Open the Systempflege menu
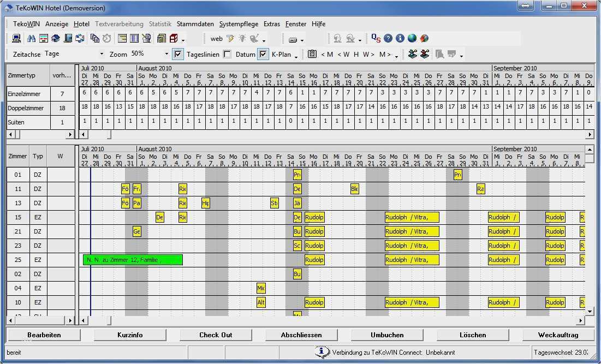 (239, 24)
